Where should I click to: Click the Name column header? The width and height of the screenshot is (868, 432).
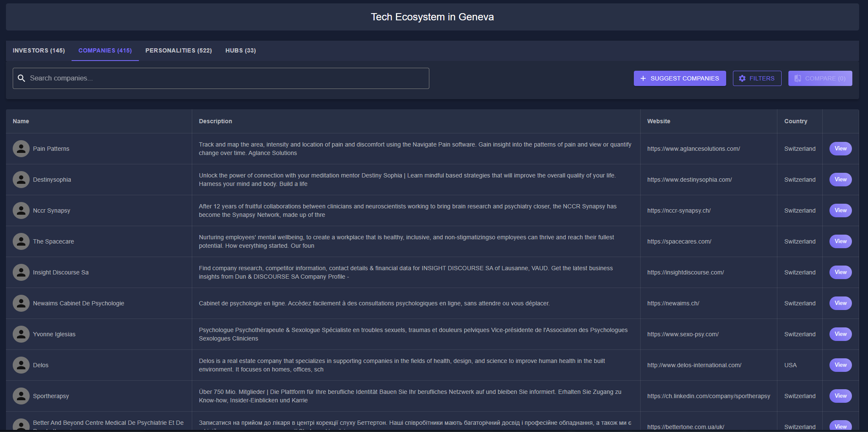click(21, 121)
